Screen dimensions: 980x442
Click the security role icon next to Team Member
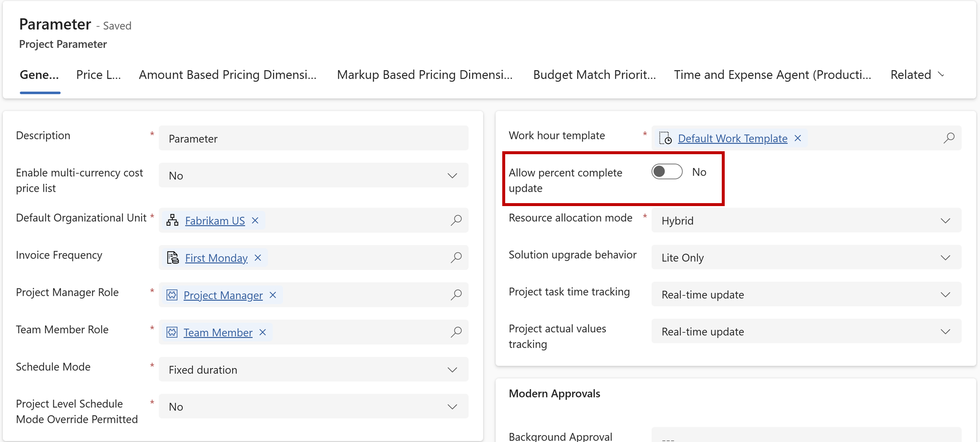pyautogui.click(x=172, y=332)
